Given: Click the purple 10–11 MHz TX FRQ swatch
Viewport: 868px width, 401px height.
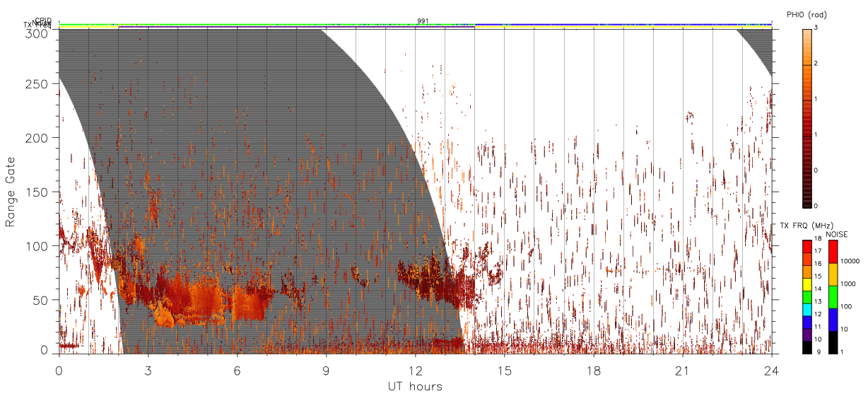Looking at the screenshot, I should (x=807, y=335).
